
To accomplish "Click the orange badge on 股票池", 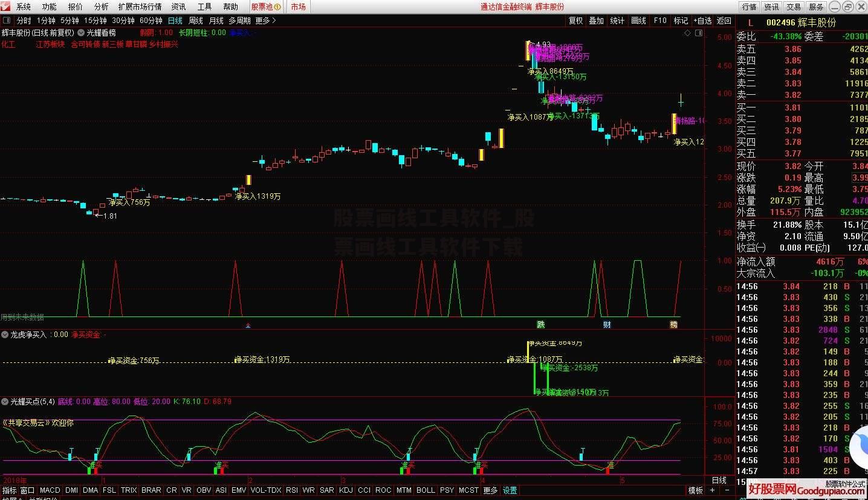I will point(277,7).
